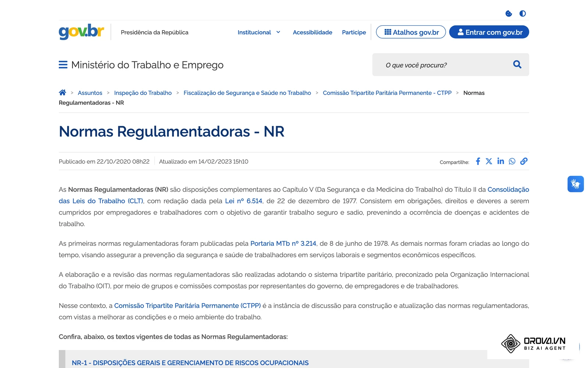Click the Presidência da República label

[155, 32]
